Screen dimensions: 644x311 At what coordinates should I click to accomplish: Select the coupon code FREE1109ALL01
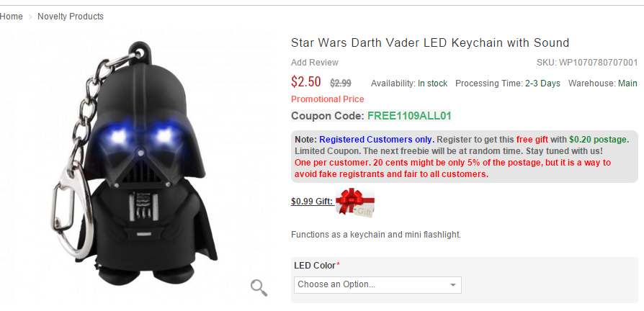[x=409, y=116]
